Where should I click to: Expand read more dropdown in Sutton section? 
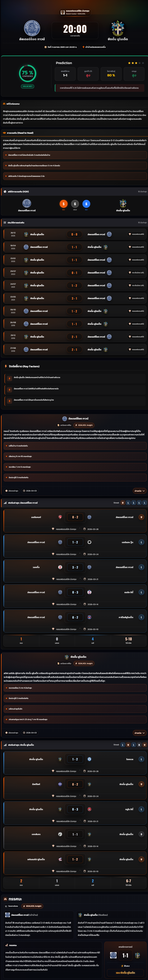(x=139, y=733)
